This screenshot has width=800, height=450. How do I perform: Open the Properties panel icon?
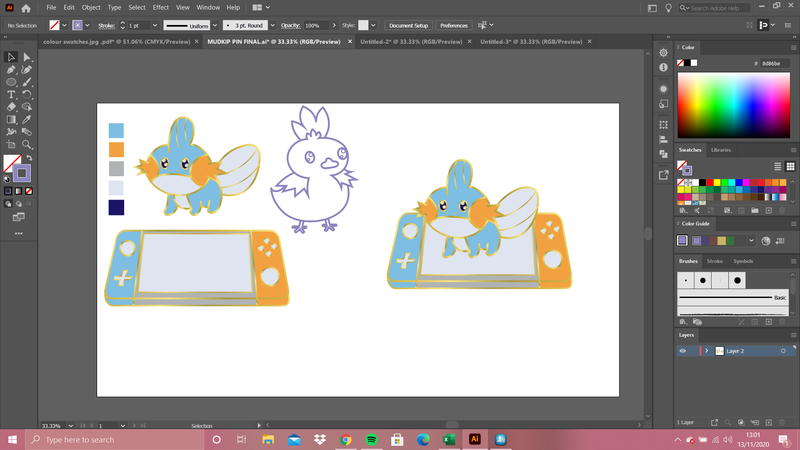point(663,53)
